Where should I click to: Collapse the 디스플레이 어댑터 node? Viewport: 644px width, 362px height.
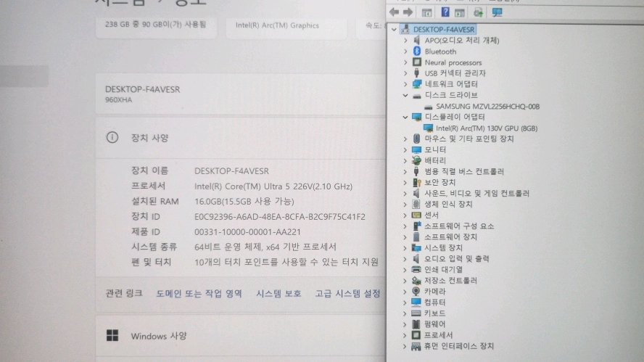click(x=405, y=117)
